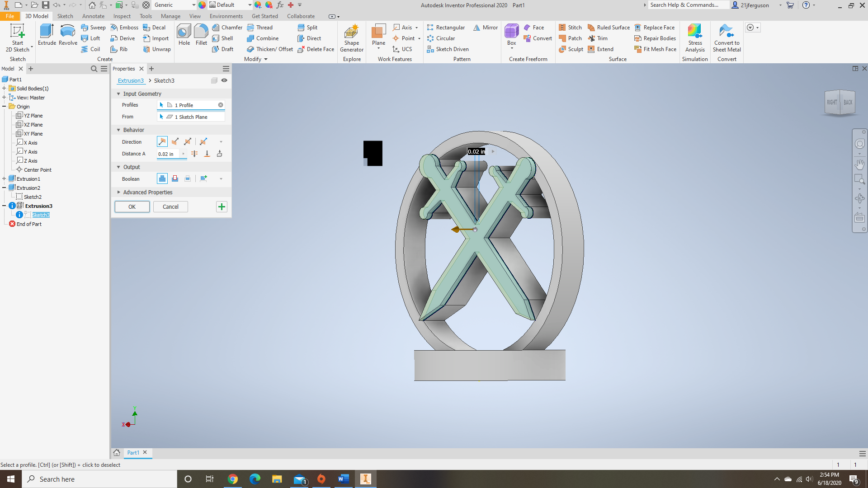
Task: Select the Loft tool
Action: (x=90, y=38)
